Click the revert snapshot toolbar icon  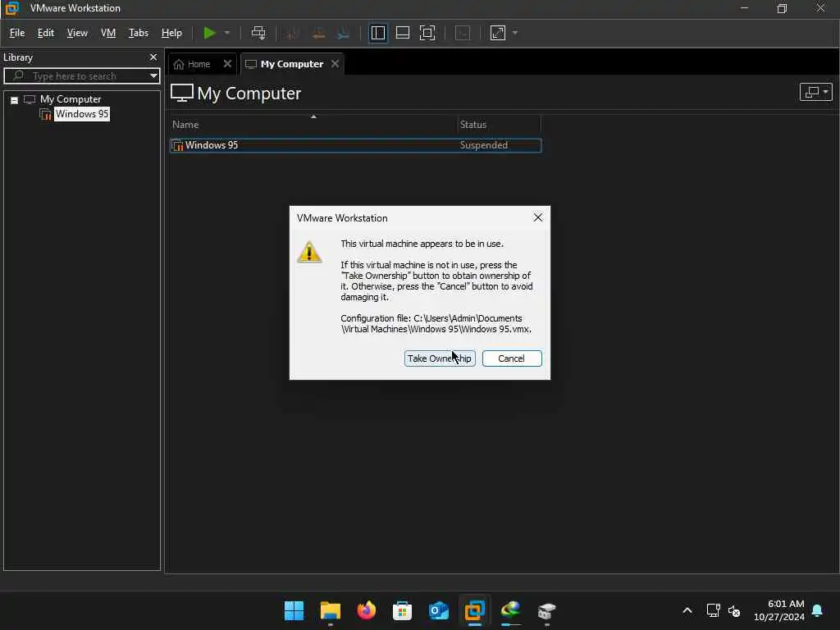318,33
